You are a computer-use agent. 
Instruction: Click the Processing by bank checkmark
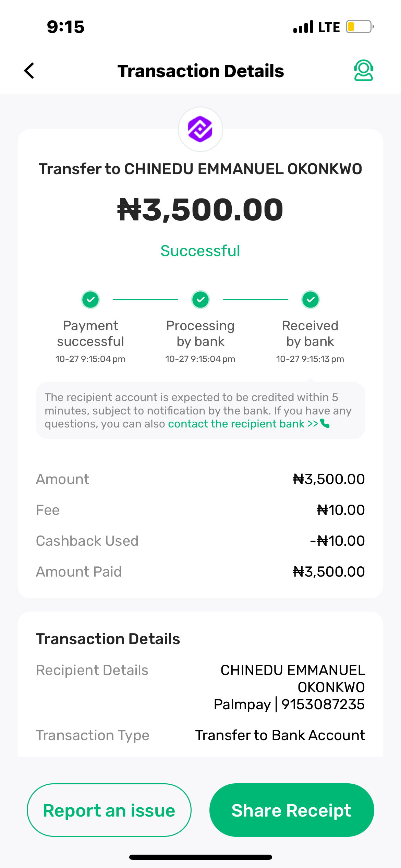coord(200,300)
